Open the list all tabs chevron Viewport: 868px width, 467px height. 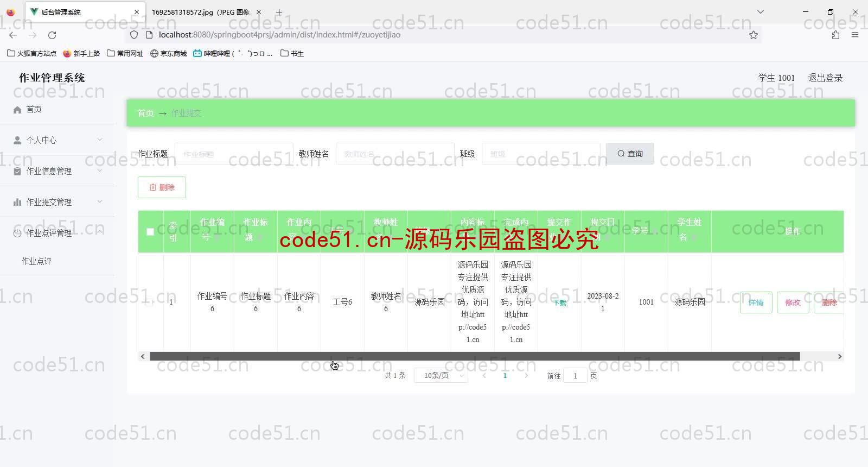[x=761, y=12]
